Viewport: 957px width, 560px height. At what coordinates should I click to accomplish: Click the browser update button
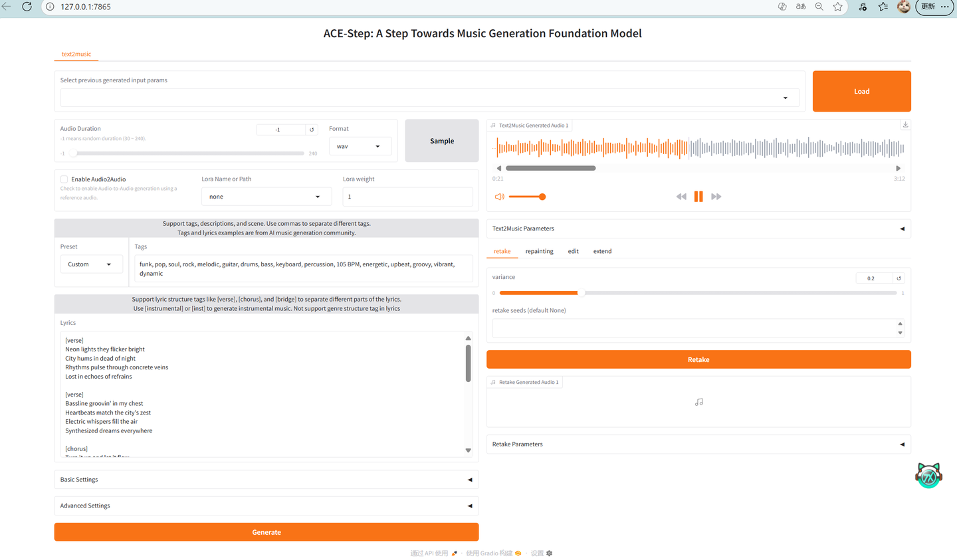pyautogui.click(x=934, y=7)
